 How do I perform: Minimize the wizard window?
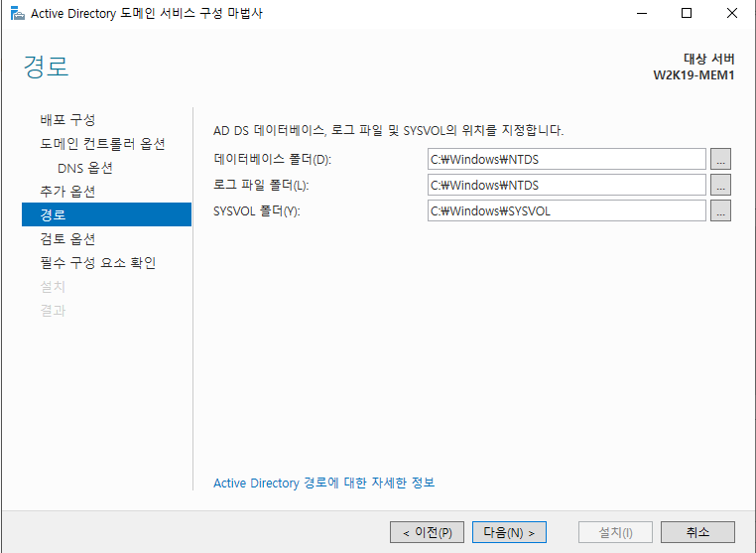click(x=642, y=14)
